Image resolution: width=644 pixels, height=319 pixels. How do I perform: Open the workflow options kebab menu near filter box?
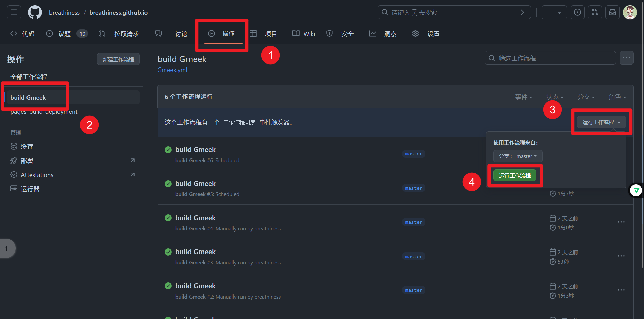(626, 58)
